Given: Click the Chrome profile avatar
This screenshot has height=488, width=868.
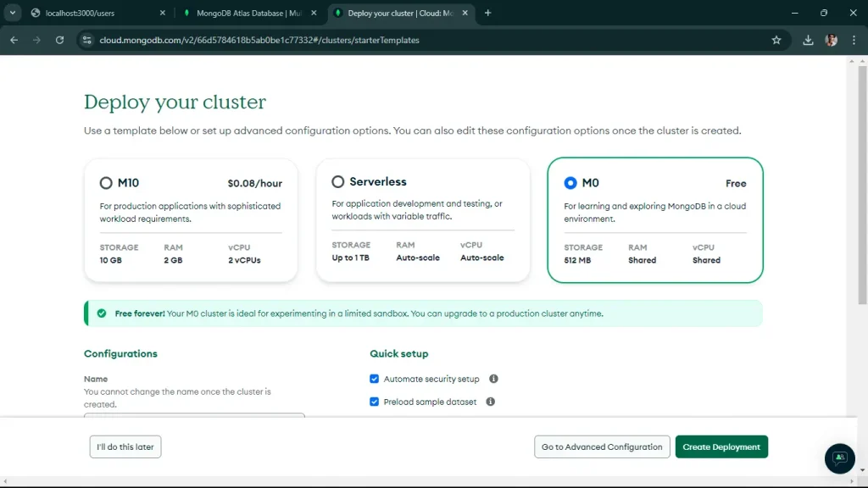Looking at the screenshot, I should [832, 39].
